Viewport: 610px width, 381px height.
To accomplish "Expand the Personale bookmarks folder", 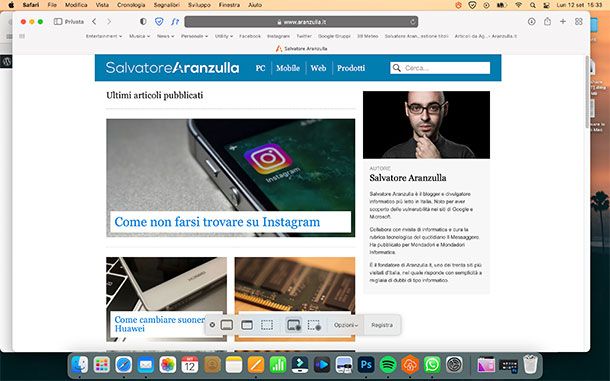I will pyautogui.click(x=195, y=36).
